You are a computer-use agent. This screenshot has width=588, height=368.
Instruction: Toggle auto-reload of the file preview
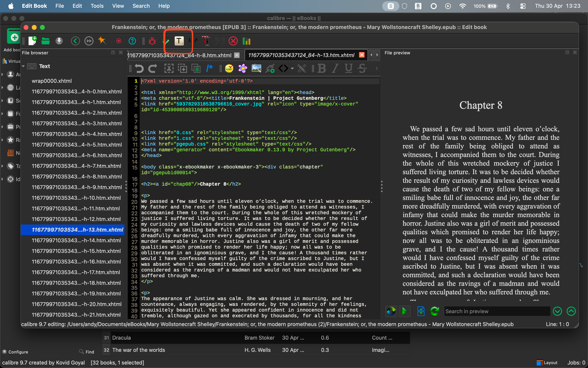391,311
